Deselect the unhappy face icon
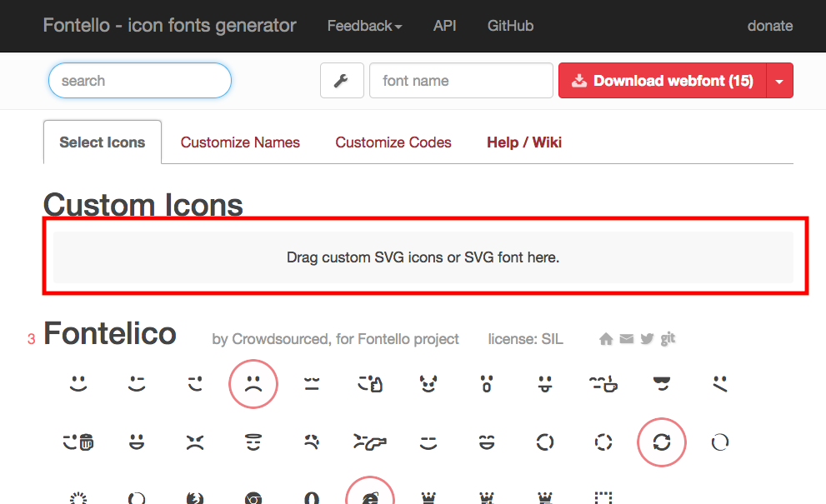Viewport: 826px width, 504px height. (253, 383)
